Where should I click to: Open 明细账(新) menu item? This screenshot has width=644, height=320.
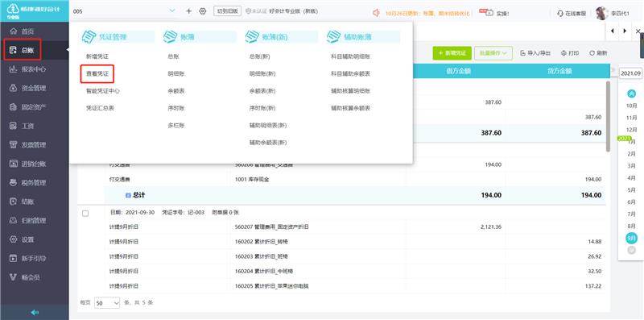[x=262, y=74]
